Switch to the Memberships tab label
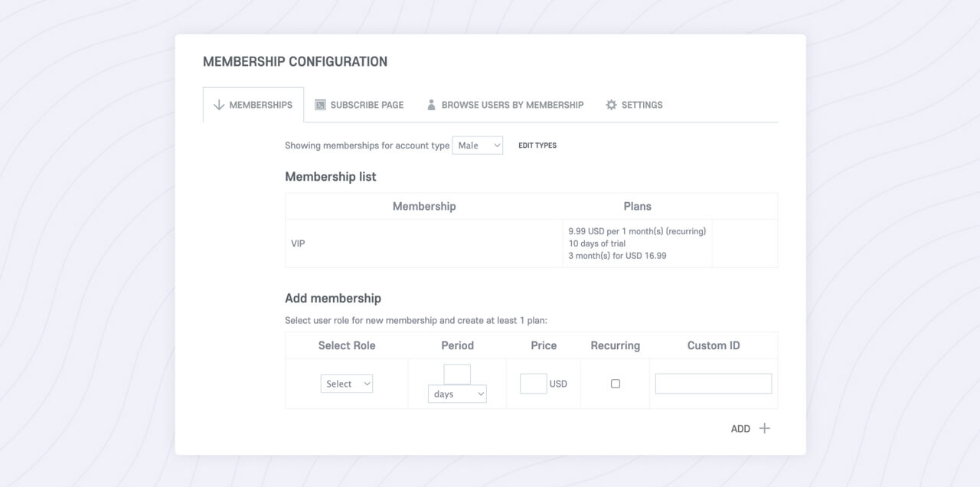Screen dimensions: 980x487 [260, 105]
